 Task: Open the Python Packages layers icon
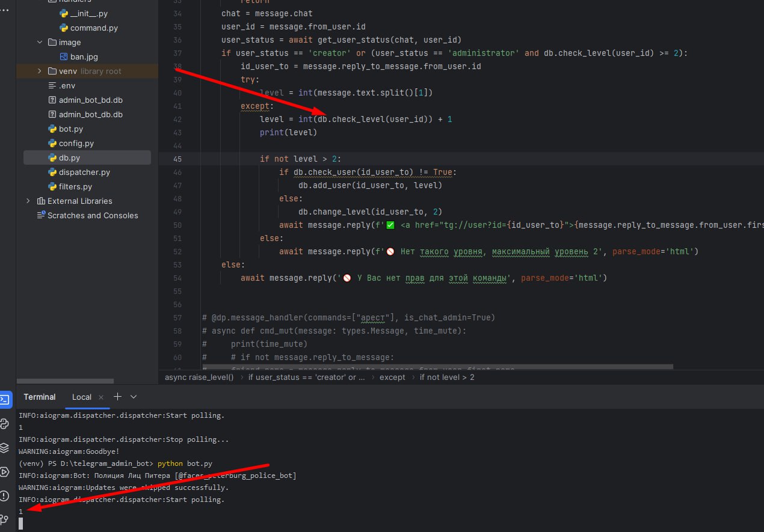click(x=4, y=447)
